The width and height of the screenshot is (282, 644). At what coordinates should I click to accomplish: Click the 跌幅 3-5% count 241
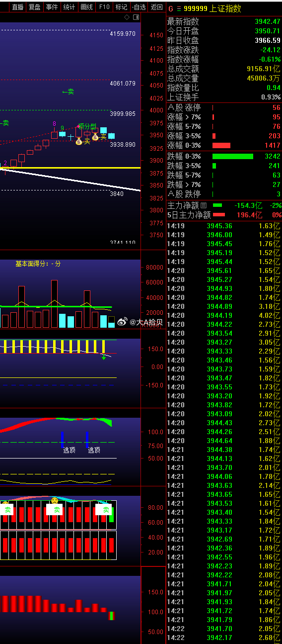tap(275, 166)
